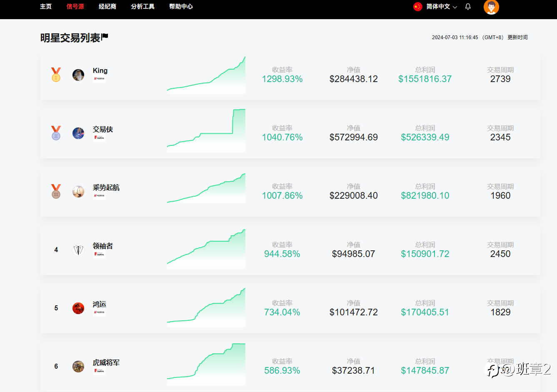Click the broker logo under 领袖者
Viewport: 557px width, 392px height.
click(99, 254)
